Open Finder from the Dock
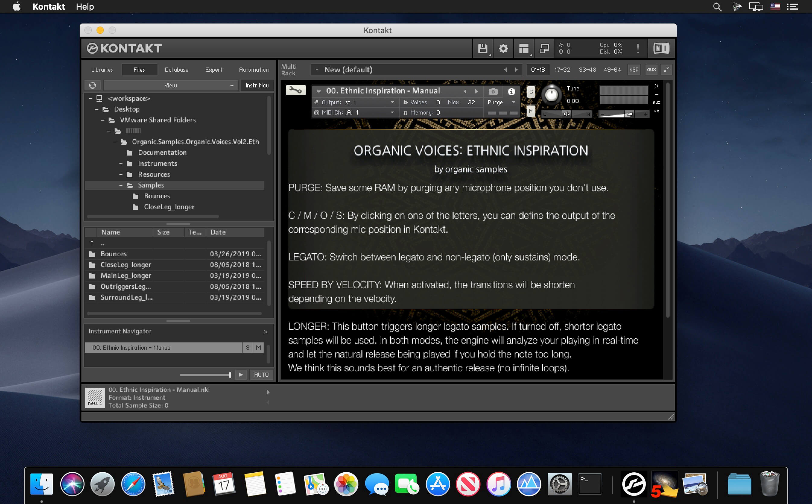Image resolution: width=812 pixels, height=504 pixels. point(41,484)
